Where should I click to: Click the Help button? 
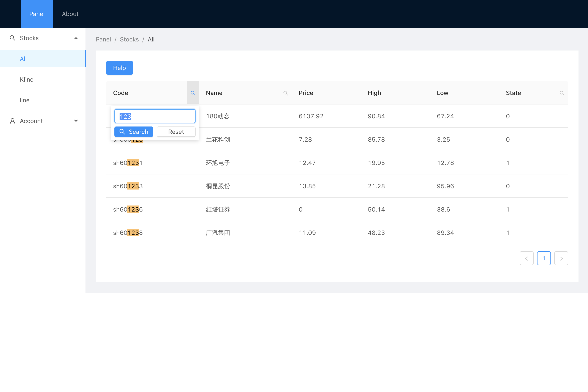pos(119,68)
